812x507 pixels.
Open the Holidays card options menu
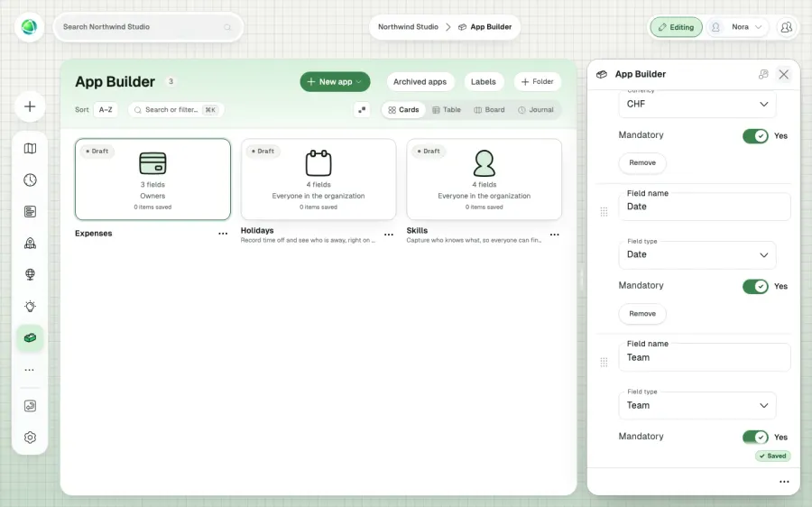point(388,235)
